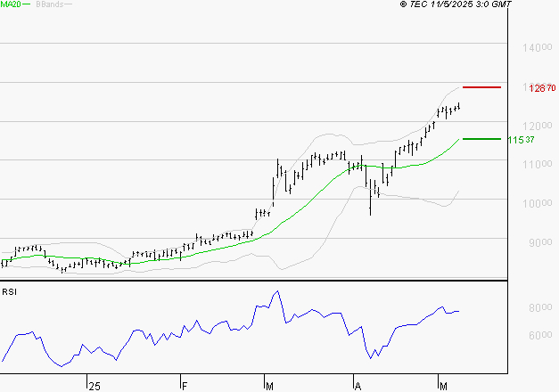559x392 pixels.
Task: Click the green 11537 price label
Action: pos(521,140)
